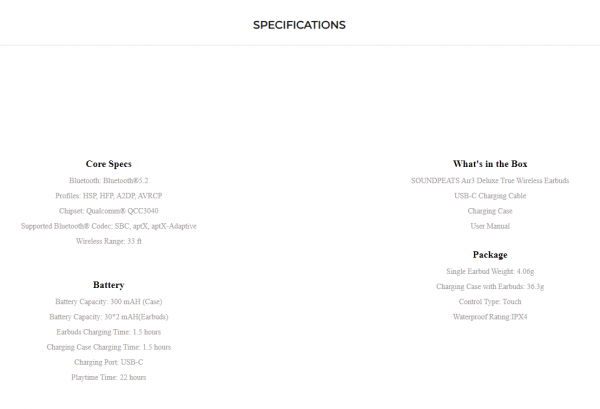Viewport: 600px width, 409px height.
Task: Click the User Manual item
Action: point(490,226)
